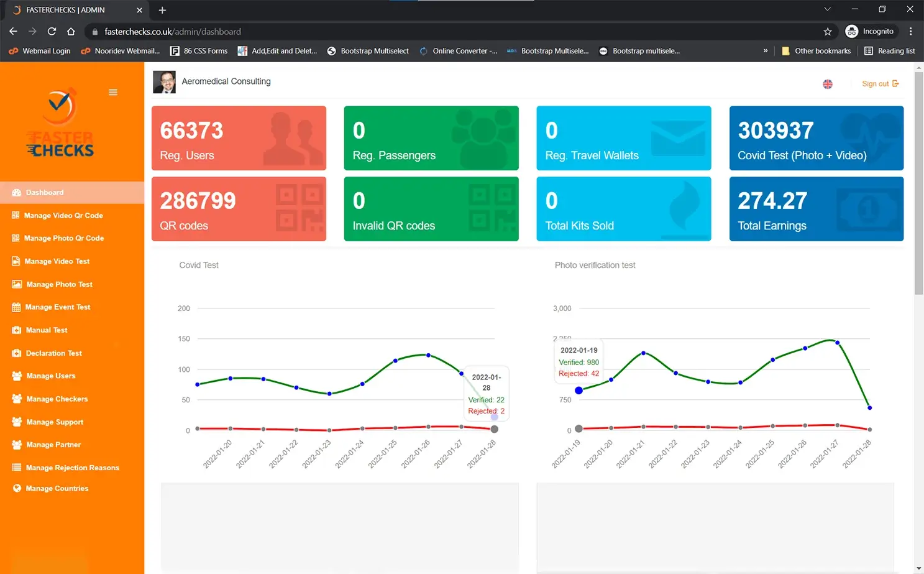Open the language selector flag
This screenshot has height=574, width=924.
[x=828, y=83]
